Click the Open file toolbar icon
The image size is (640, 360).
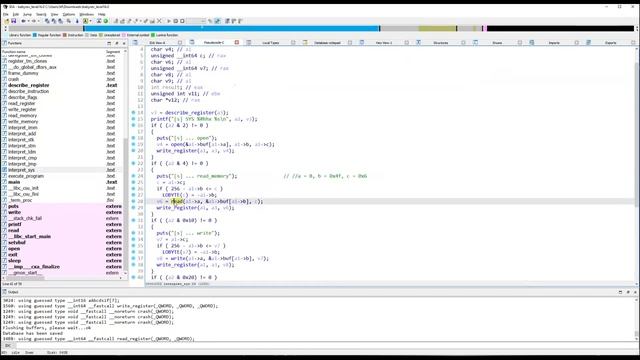[x=7, y=21]
